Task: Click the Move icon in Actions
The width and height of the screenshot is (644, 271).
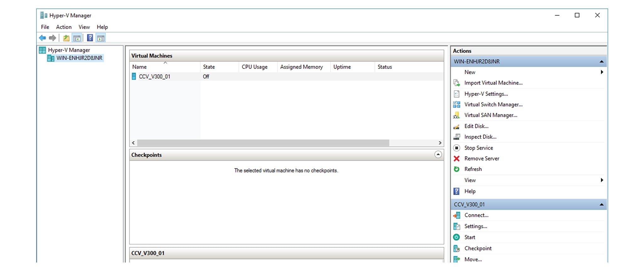Action: (456, 259)
